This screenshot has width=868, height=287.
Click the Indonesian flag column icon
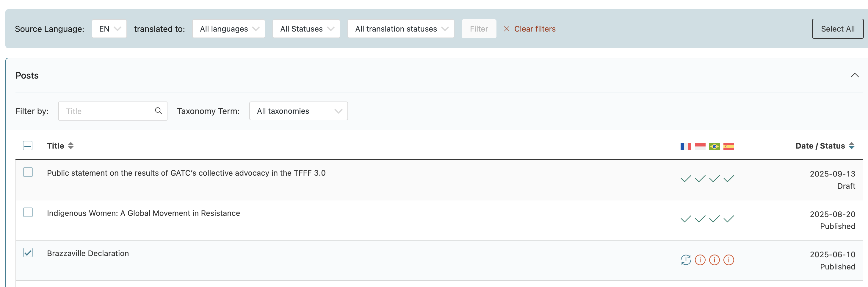click(x=700, y=146)
